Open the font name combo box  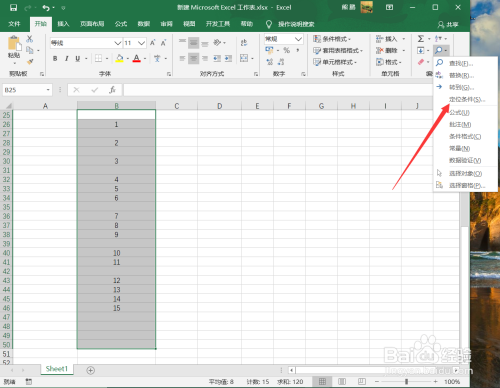(86, 43)
